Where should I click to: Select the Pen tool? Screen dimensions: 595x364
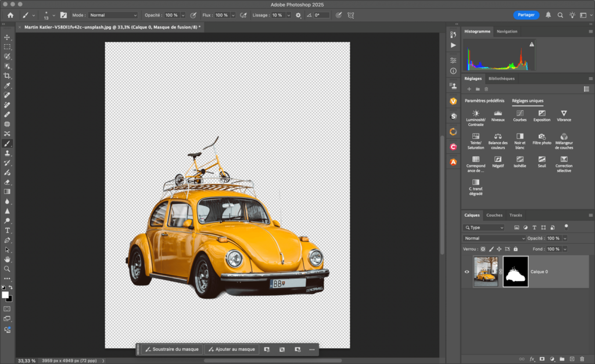[7, 240]
